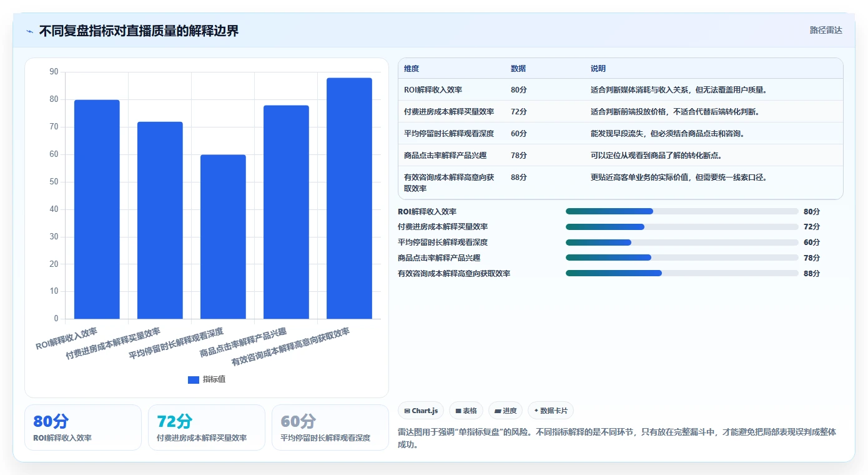This screenshot has height=475, width=868.
Task: Click the 付费进房成本解释买量效率 progress bar
Action: coord(682,227)
